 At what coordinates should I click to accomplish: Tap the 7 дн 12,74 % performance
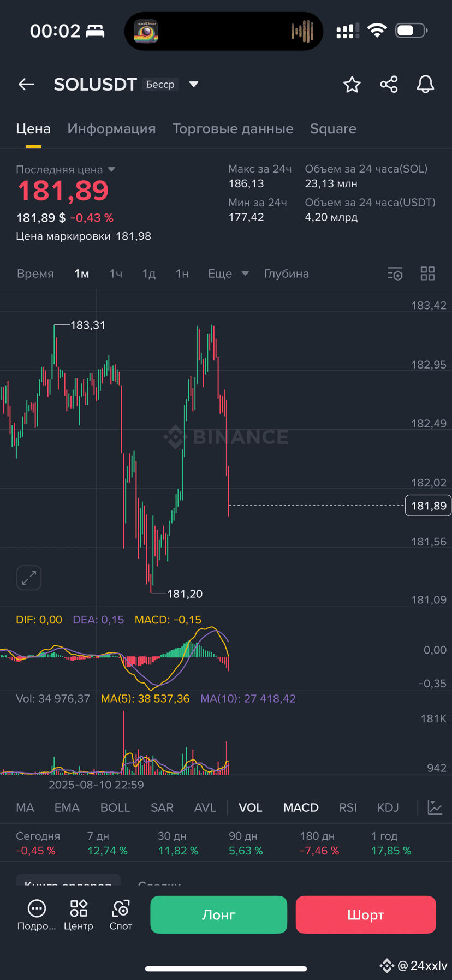click(x=108, y=844)
